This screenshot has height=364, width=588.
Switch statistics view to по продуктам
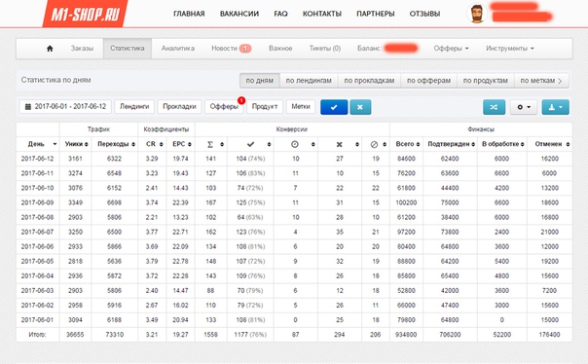tap(485, 81)
